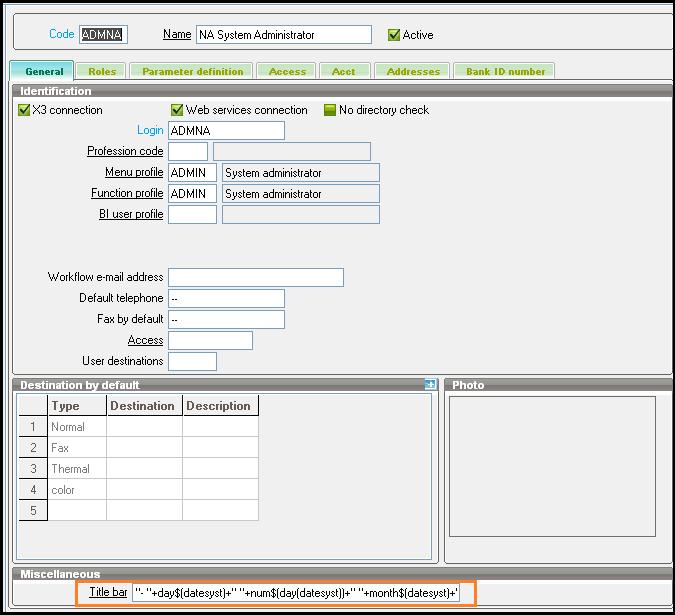Click the Function profile code field
This screenshot has width=675, height=615.
(x=192, y=194)
